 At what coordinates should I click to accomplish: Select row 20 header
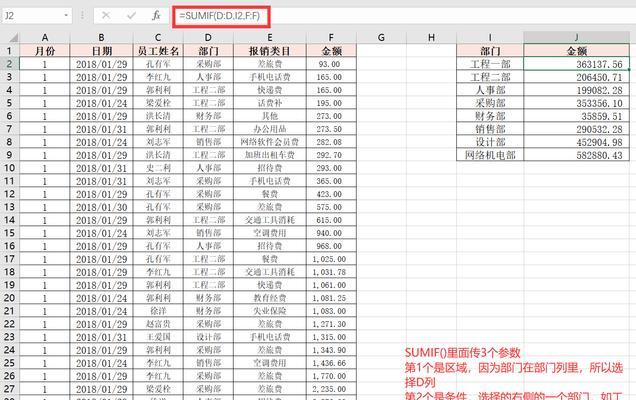[x=9, y=298]
